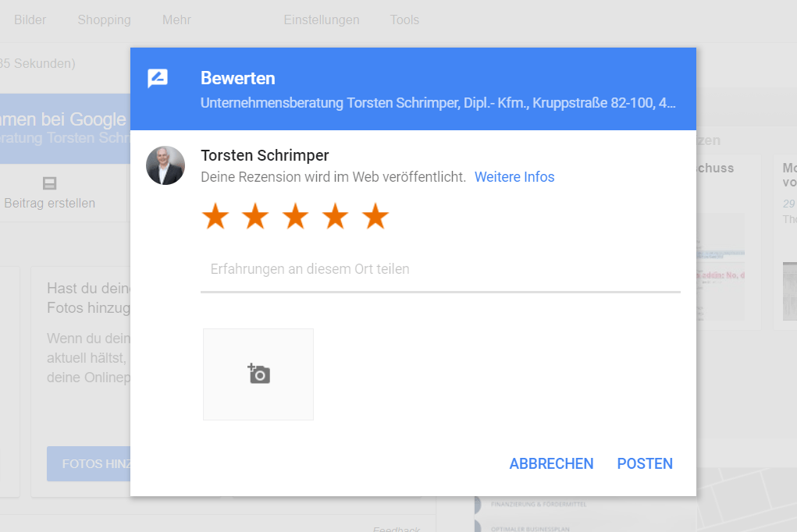Click the Bewerten review pencil icon
The image size is (797, 532).
(x=158, y=78)
